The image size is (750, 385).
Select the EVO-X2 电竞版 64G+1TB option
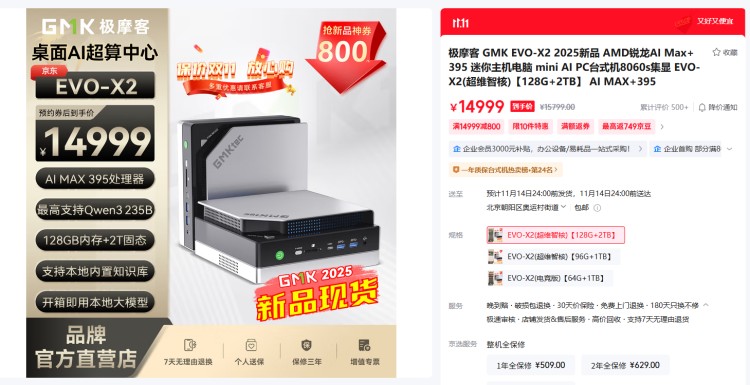[x=550, y=278]
